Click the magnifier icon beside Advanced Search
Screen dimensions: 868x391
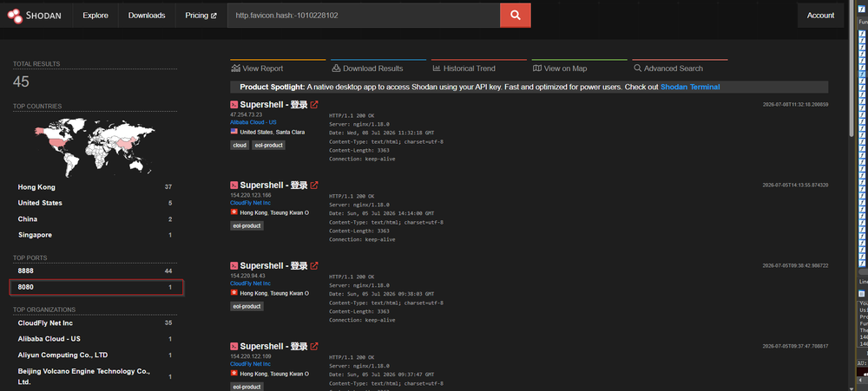638,68
